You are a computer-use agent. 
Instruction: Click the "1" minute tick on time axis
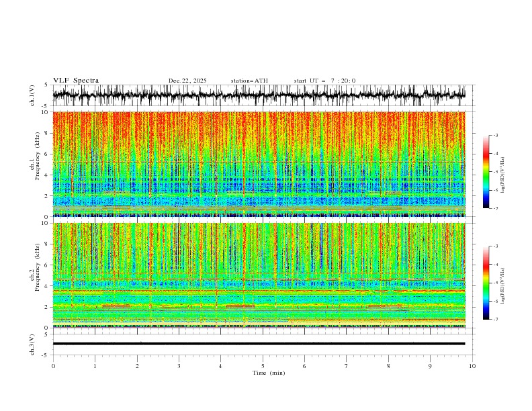click(x=95, y=366)
